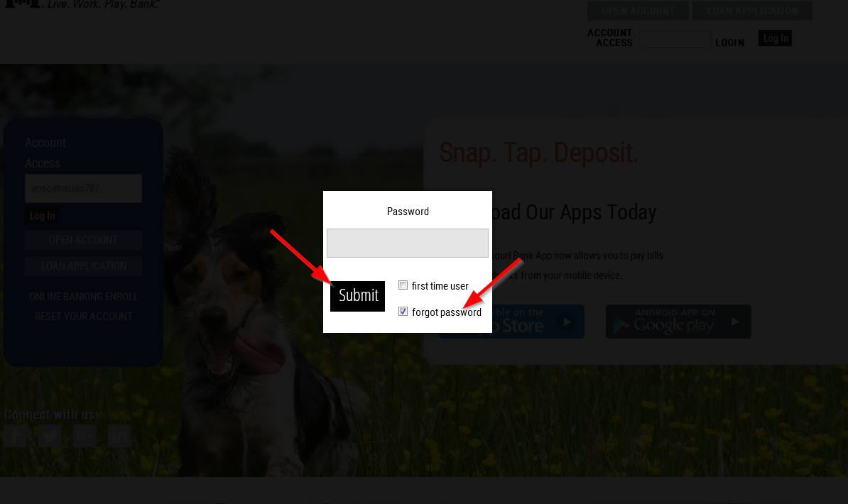Uncheck the forgot password checkbox
Image resolution: width=848 pixels, height=504 pixels.
[403, 312]
